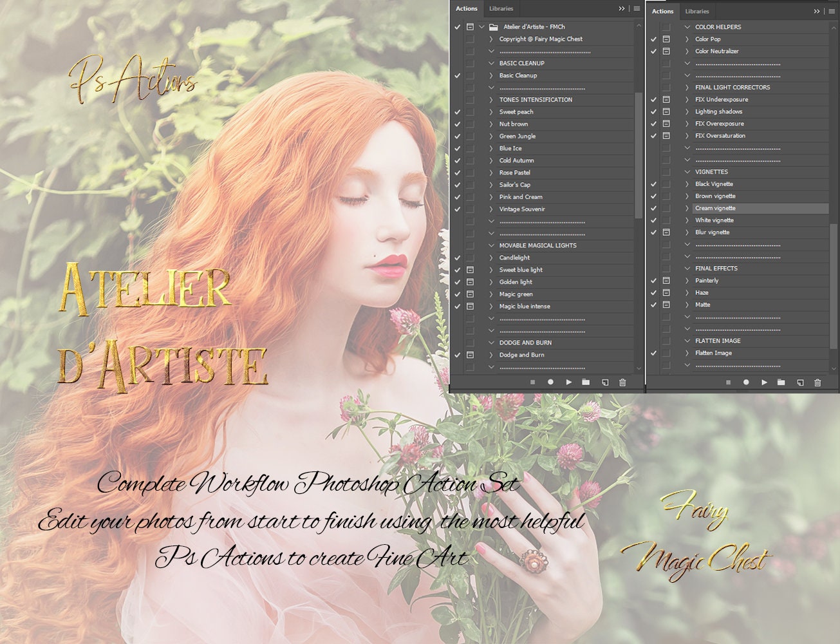Click the Play selection icon in left Actions panel
840x644 pixels.
point(568,382)
